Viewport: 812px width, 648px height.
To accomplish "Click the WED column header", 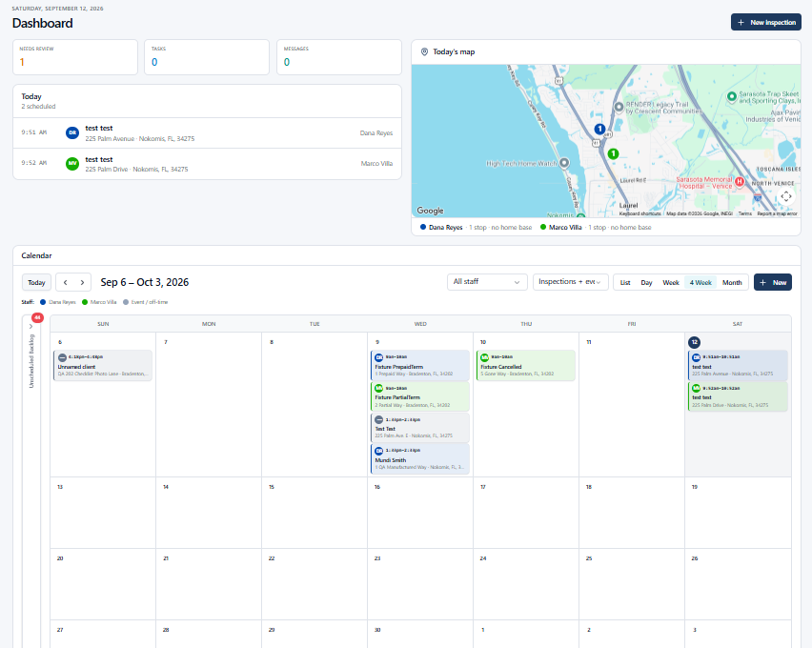I will (x=420, y=324).
